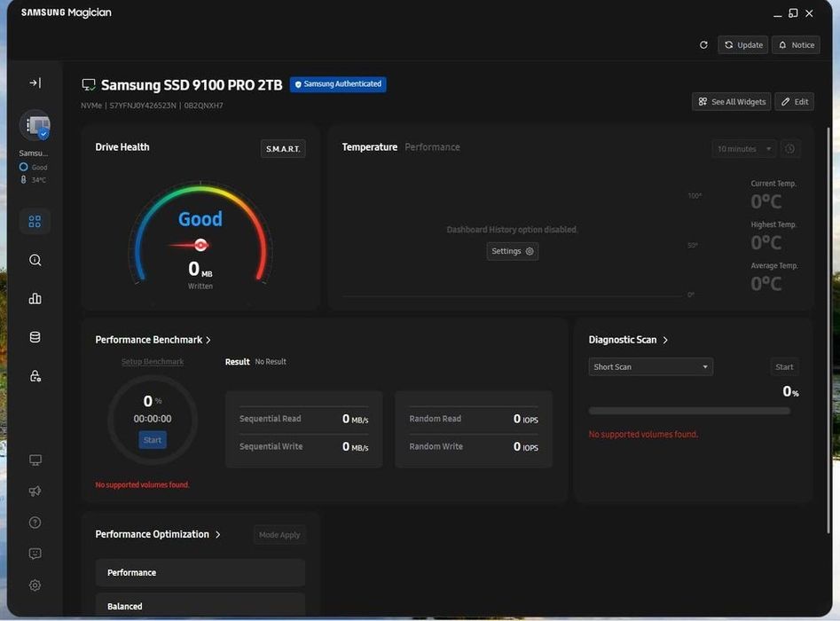Image resolution: width=840 pixels, height=621 pixels.
Task: Start the performance benchmark
Action: (x=153, y=440)
